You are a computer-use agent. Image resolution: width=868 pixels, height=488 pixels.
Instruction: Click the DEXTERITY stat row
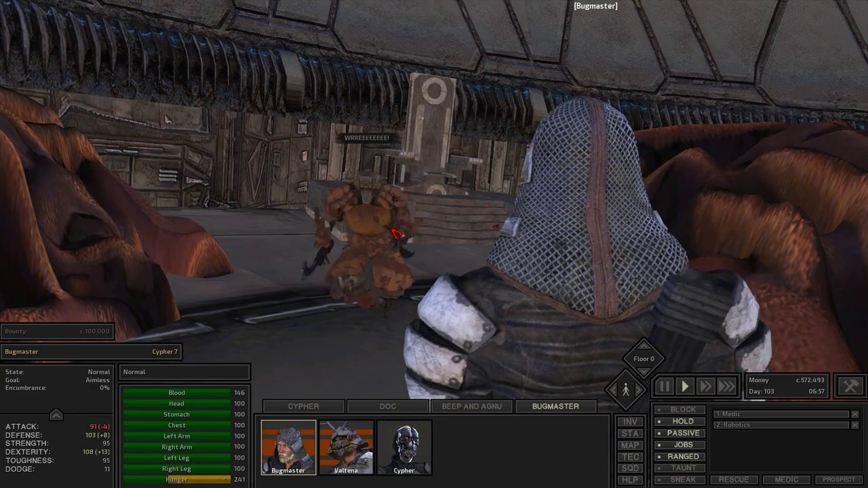pyautogui.click(x=57, y=452)
